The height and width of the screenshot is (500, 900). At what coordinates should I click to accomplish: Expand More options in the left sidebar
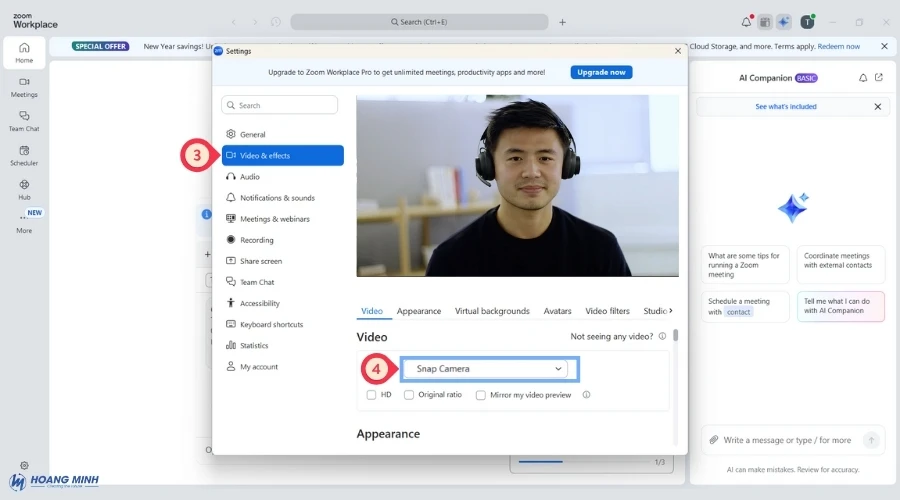(24, 222)
